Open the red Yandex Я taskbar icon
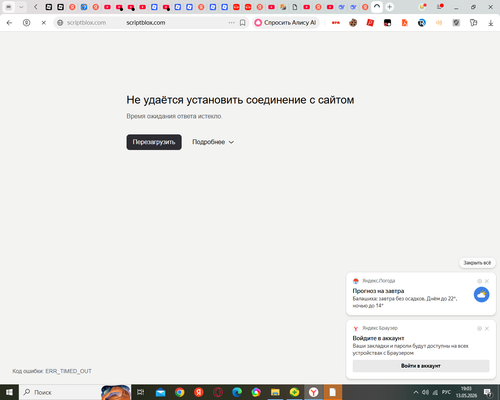 click(x=199, y=392)
